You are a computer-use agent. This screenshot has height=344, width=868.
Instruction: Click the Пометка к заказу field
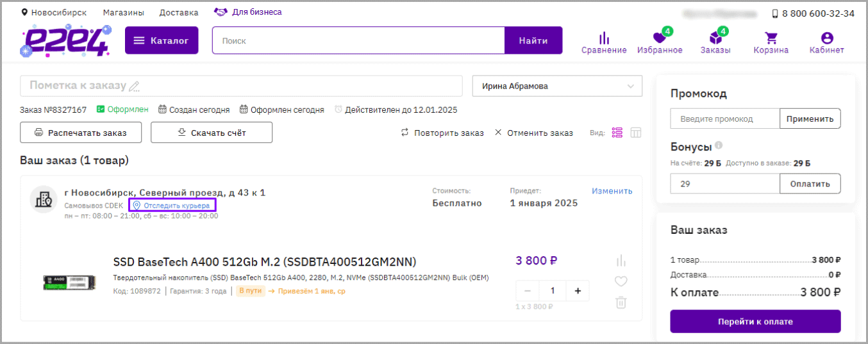241,86
